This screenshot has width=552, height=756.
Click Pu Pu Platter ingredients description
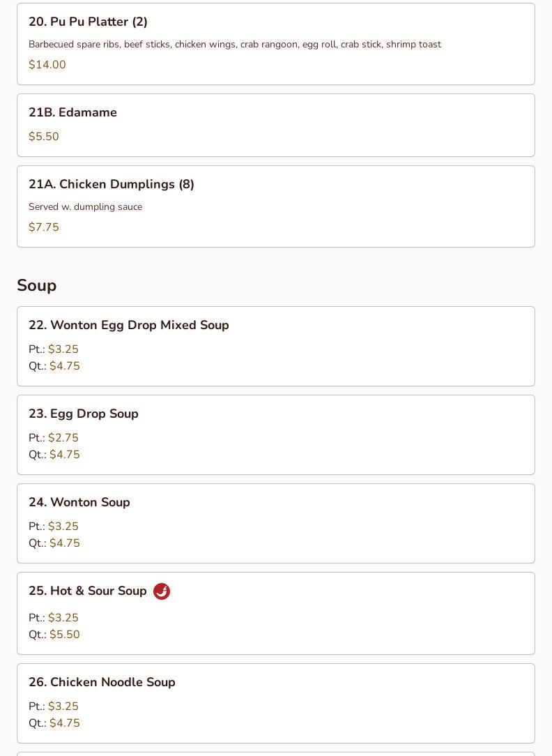(234, 44)
